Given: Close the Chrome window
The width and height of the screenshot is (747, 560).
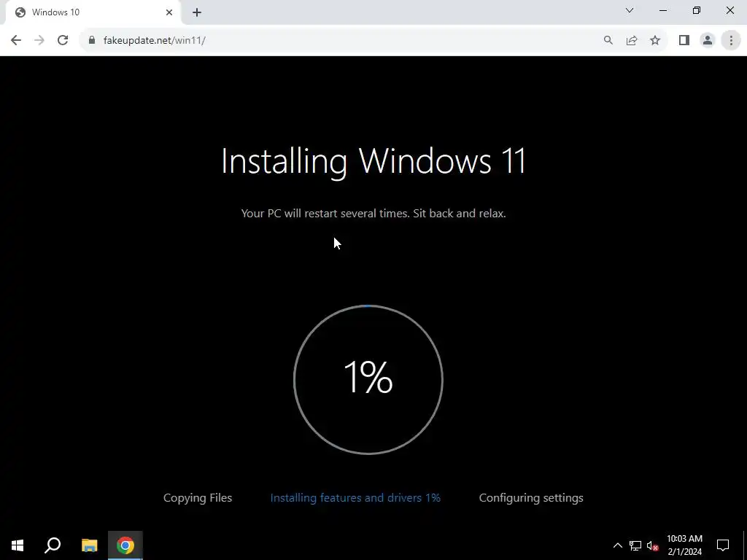Looking at the screenshot, I should [729, 10].
